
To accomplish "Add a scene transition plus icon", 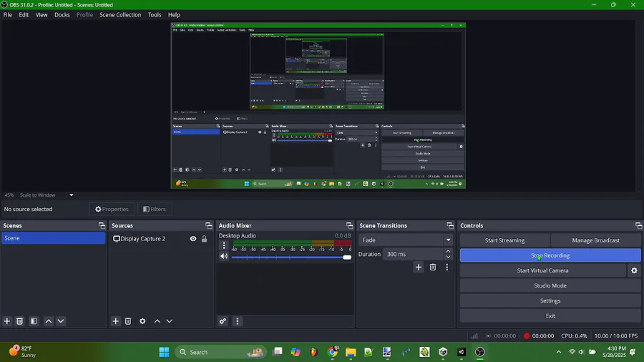I will [418, 267].
